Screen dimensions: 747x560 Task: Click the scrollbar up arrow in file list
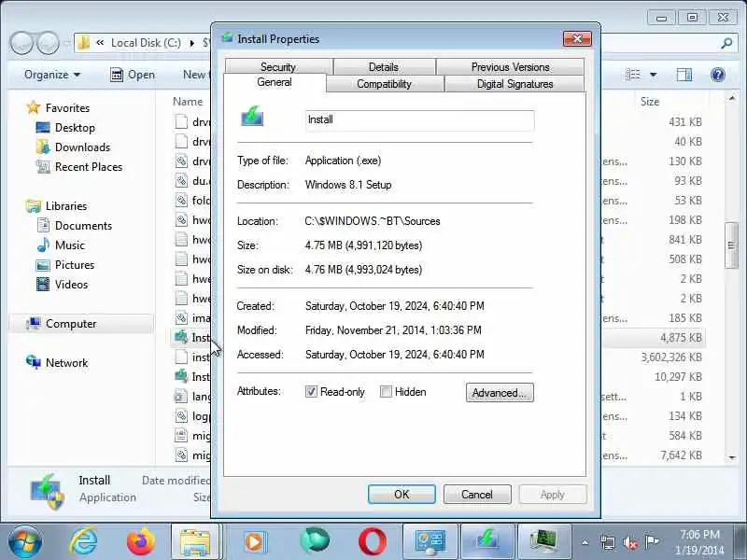[x=732, y=98]
